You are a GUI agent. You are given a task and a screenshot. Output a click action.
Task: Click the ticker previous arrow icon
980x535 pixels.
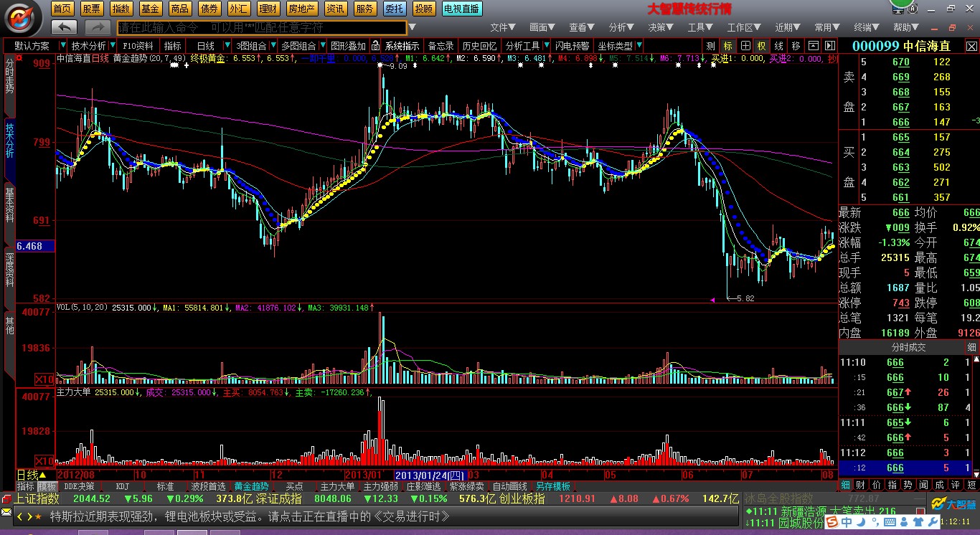[20, 516]
